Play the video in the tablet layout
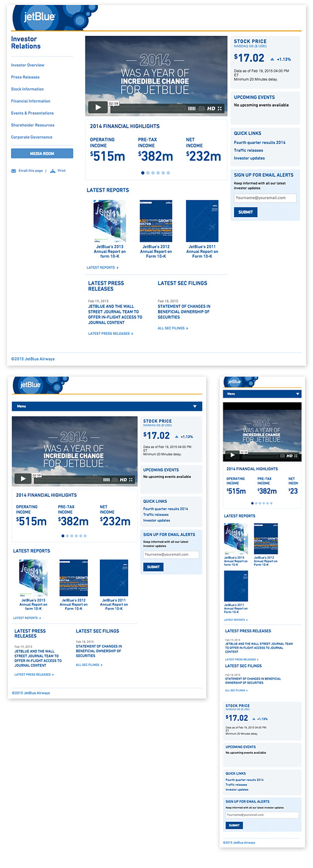The width and height of the screenshot is (313, 868). 22,478
